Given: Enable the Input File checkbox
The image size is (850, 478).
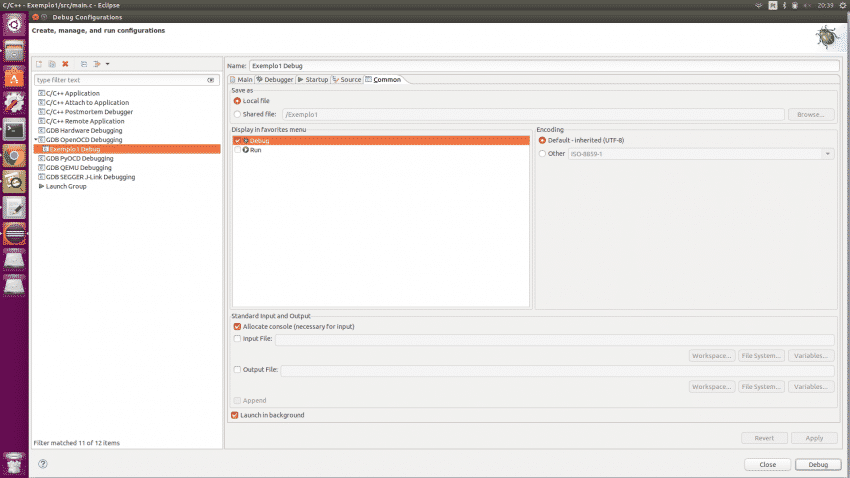Looking at the screenshot, I should 237,339.
